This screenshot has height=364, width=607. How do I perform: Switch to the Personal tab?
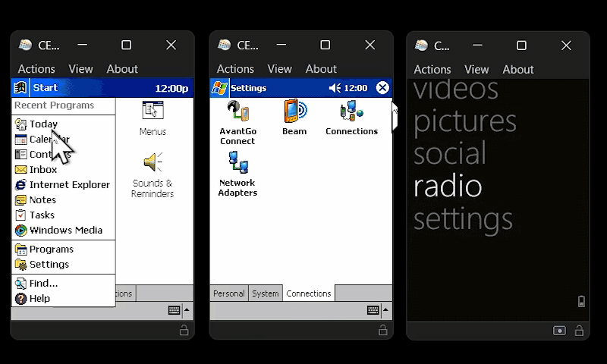tap(229, 293)
